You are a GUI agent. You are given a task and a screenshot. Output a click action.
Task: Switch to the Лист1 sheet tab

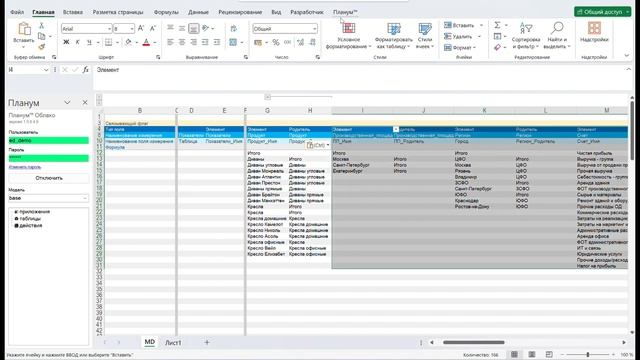point(173,343)
